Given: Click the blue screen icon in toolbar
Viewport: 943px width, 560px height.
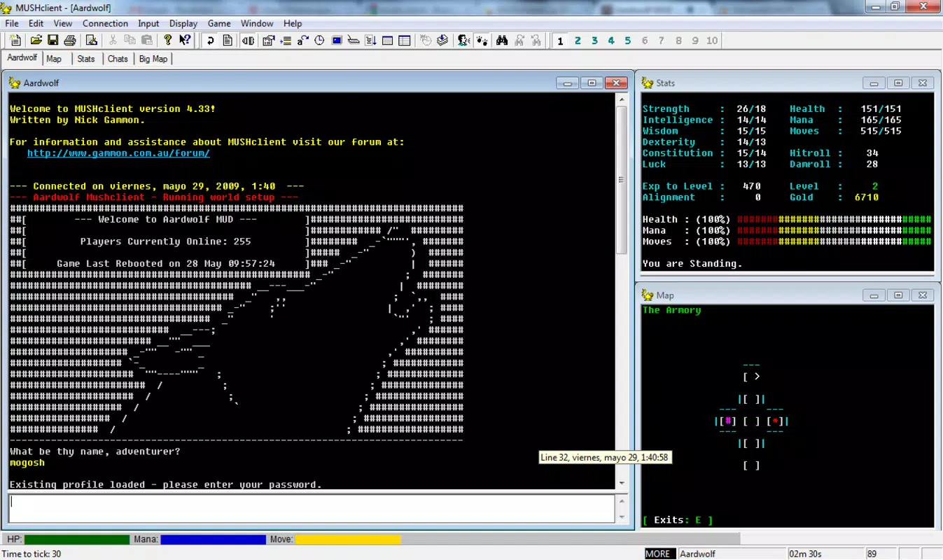Looking at the screenshot, I should click(337, 41).
